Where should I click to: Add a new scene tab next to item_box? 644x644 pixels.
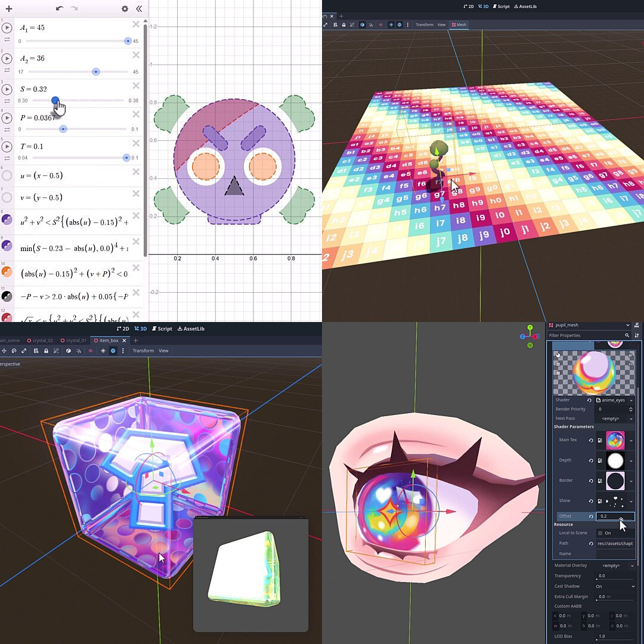135,340
